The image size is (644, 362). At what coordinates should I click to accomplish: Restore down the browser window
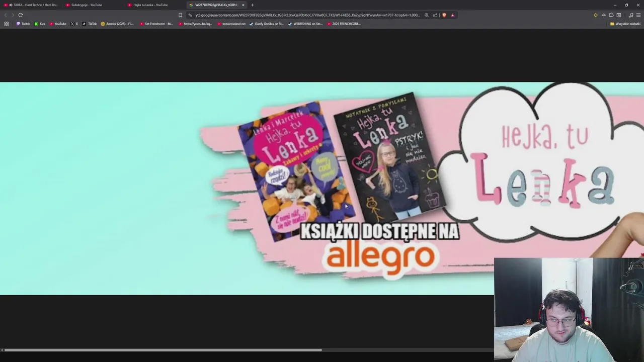(626, 5)
